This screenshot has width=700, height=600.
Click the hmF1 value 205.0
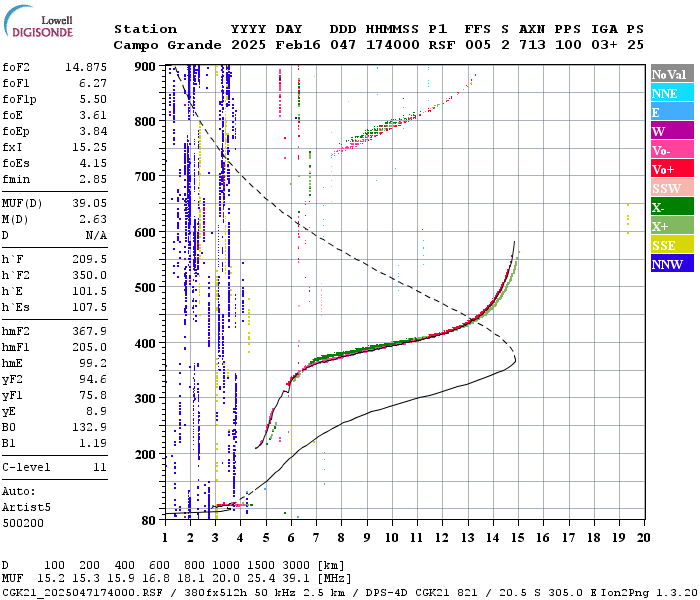point(89,347)
